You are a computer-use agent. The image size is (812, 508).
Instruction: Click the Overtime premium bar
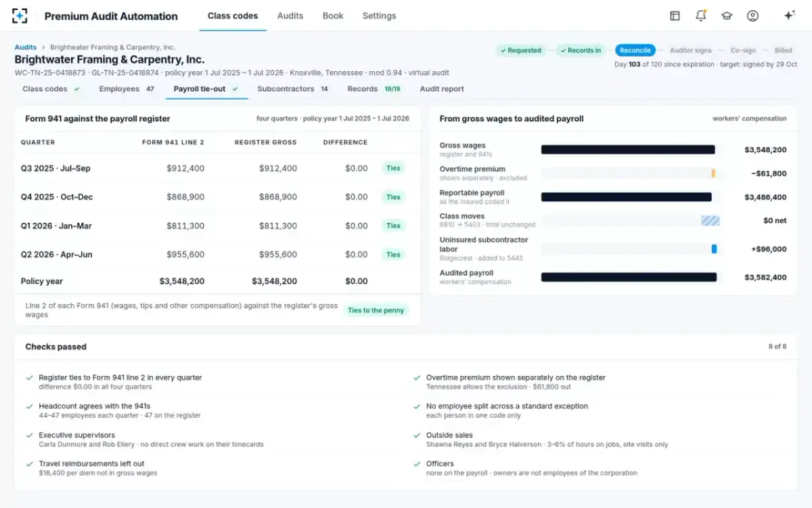tap(713, 173)
